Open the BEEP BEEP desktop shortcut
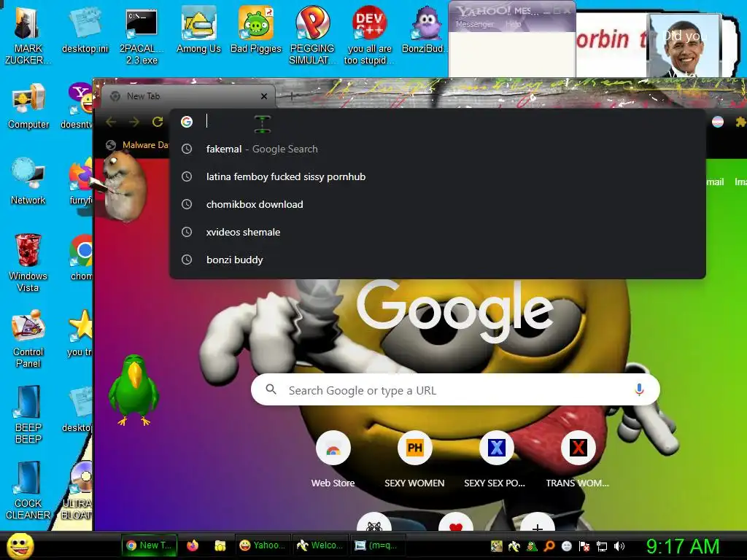 click(28, 414)
